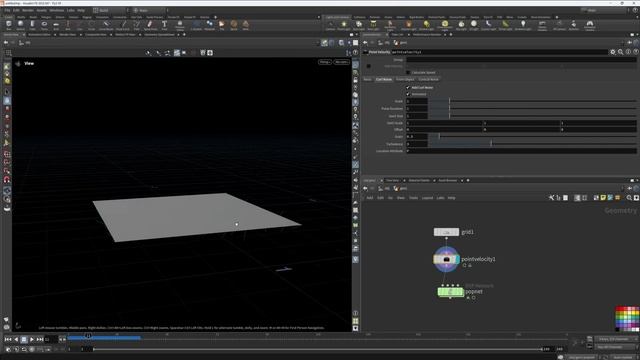Click the Group input field

point(521,60)
